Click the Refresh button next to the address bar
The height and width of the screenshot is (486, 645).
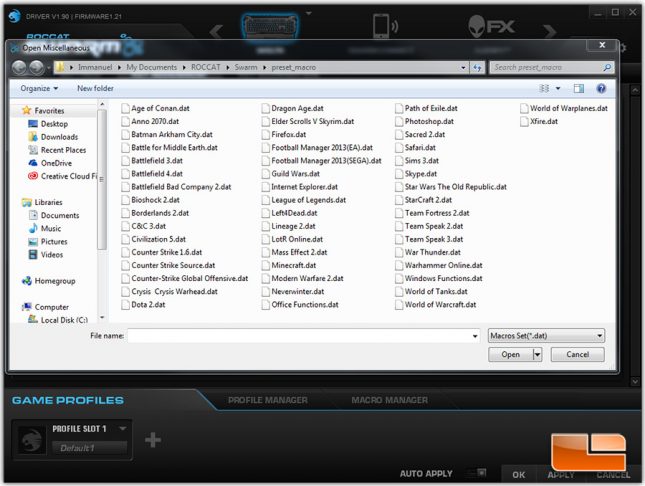point(477,67)
